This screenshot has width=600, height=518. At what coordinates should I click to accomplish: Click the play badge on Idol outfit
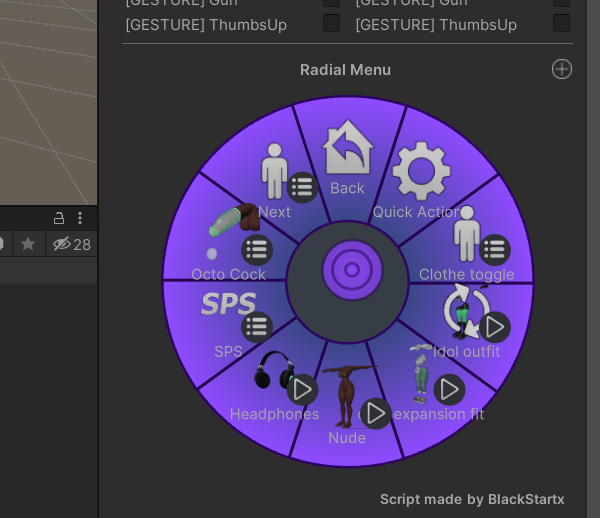point(494,327)
